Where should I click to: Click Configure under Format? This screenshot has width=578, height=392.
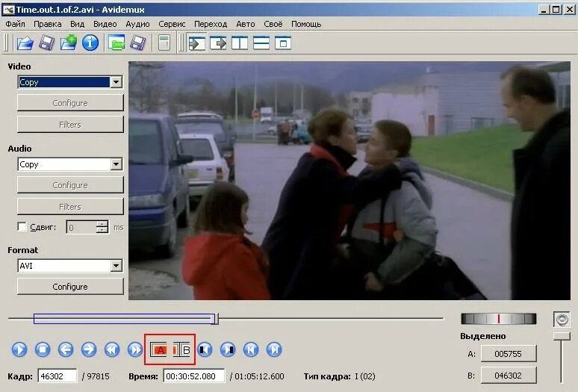click(70, 287)
